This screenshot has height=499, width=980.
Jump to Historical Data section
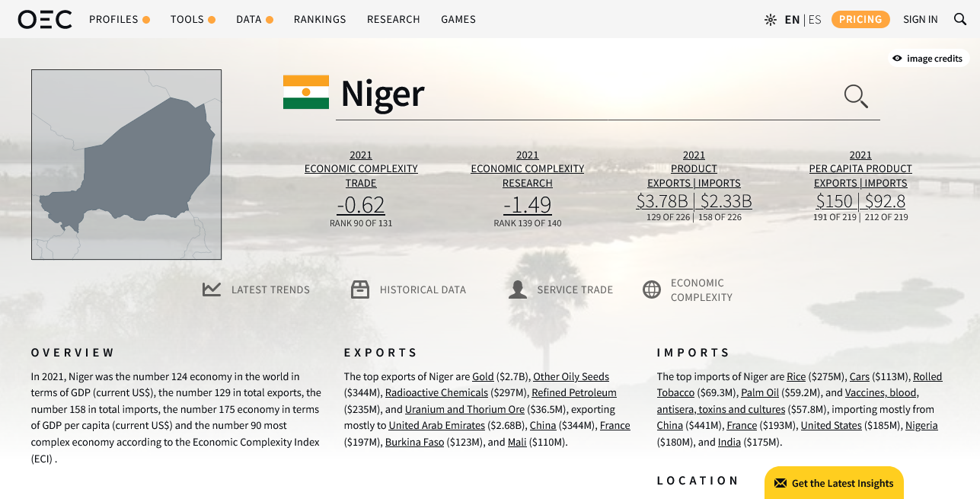[x=408, y=289]
